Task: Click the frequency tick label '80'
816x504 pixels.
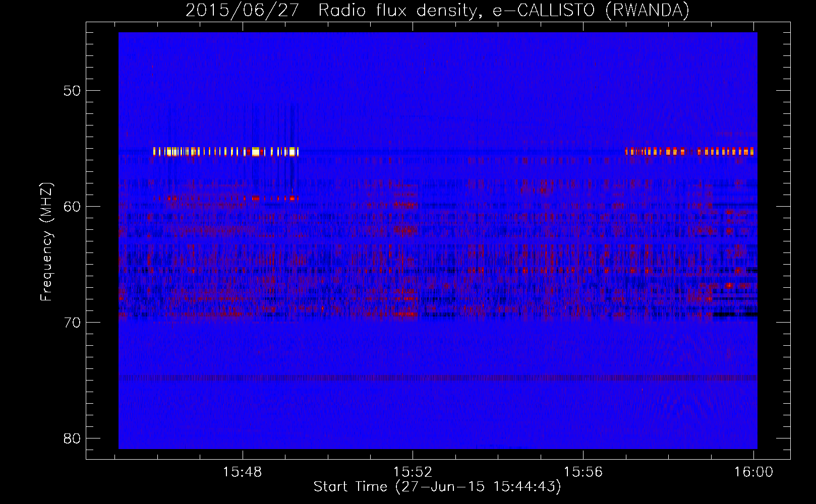Action: (72, 438)
